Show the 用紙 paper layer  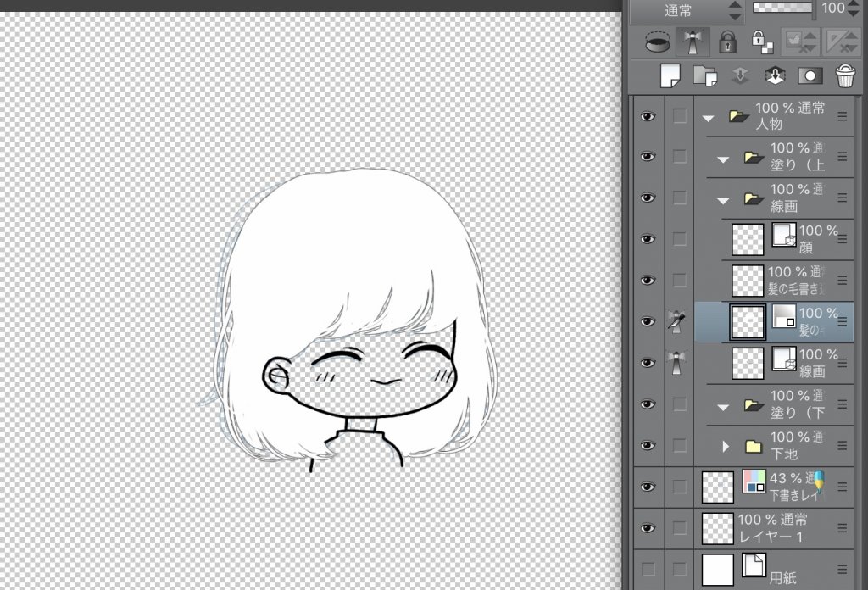click(x=648, y=569)
